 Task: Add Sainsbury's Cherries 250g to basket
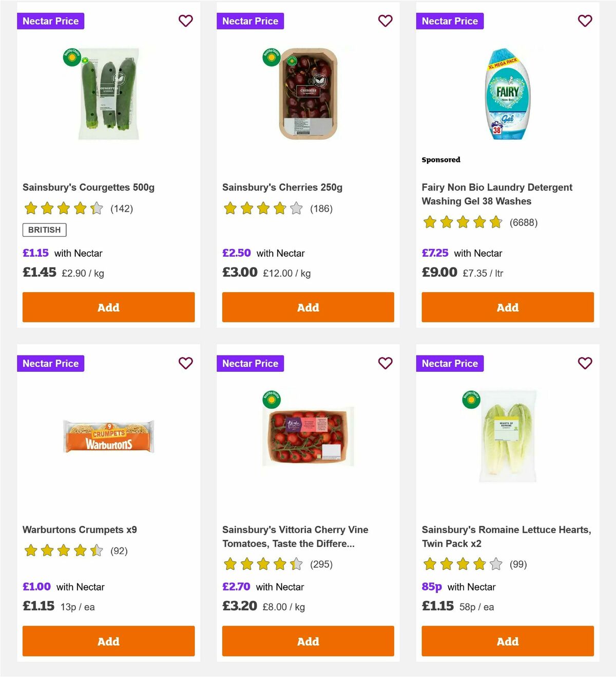(307, 307)
